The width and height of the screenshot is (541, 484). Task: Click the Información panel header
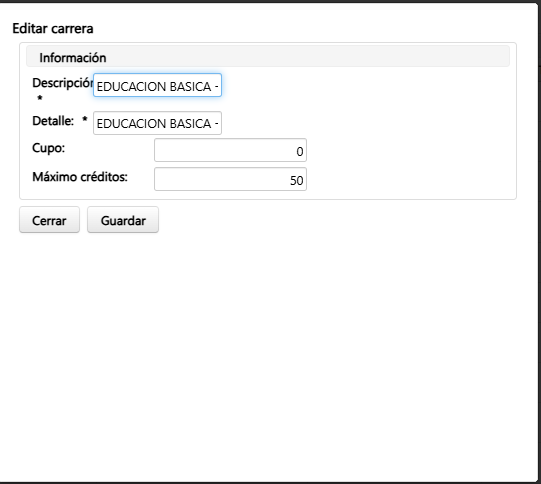pyautogui.click(x=268, y=56)
